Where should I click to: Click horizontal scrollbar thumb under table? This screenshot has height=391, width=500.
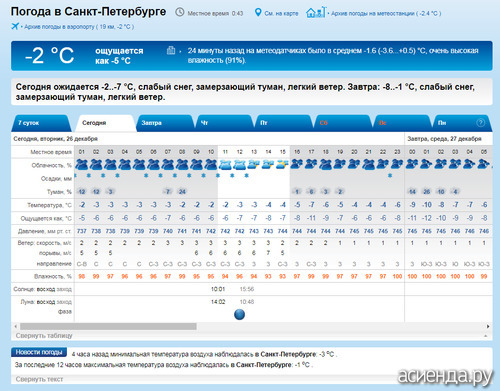click(x=108, y=326)
